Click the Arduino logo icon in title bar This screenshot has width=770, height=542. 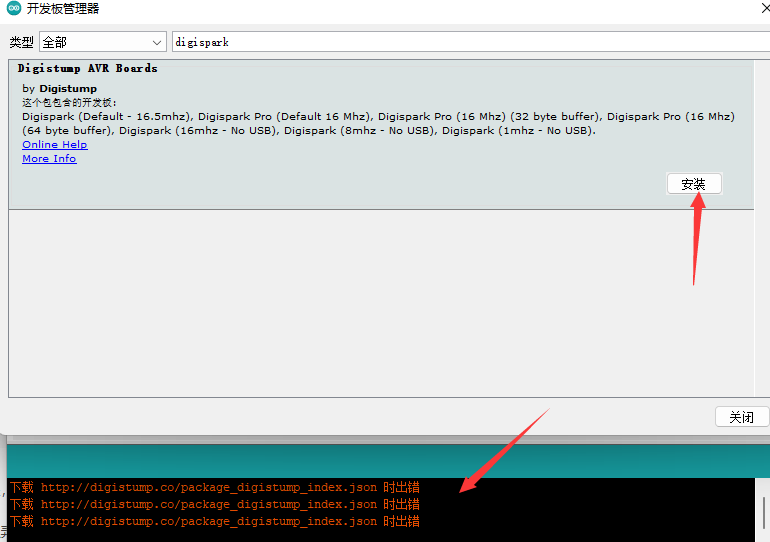(x=14, y=8)
